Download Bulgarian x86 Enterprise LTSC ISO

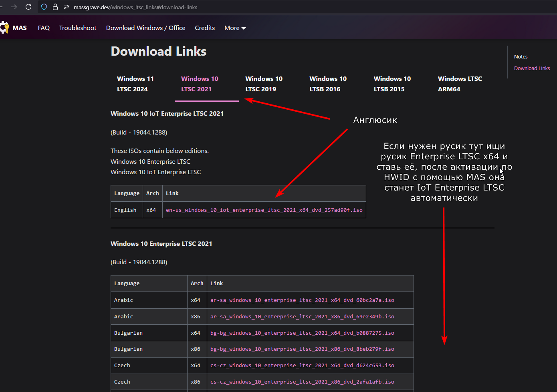point(302,349)
